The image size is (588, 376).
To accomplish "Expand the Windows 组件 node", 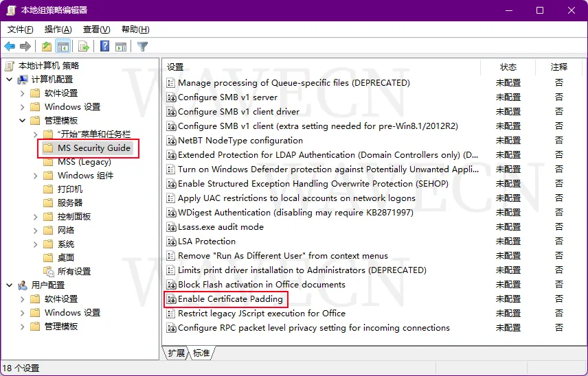I will pyautogui.click(x=36, y=176).
